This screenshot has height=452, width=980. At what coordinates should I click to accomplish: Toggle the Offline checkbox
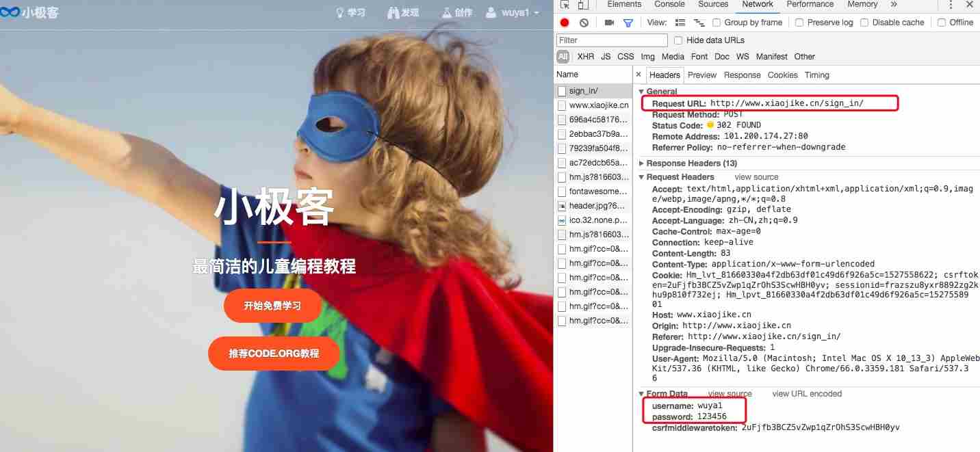(x=942, y=23)
